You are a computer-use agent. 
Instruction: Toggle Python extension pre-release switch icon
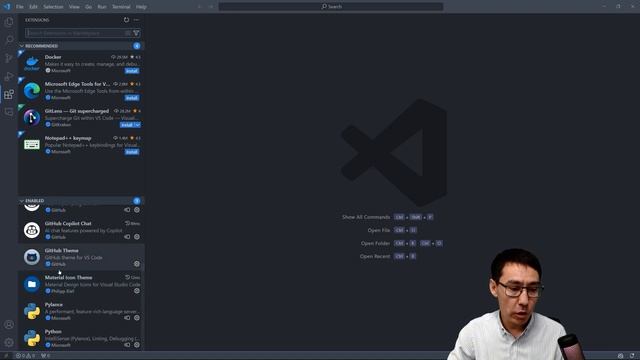[127, 344]
